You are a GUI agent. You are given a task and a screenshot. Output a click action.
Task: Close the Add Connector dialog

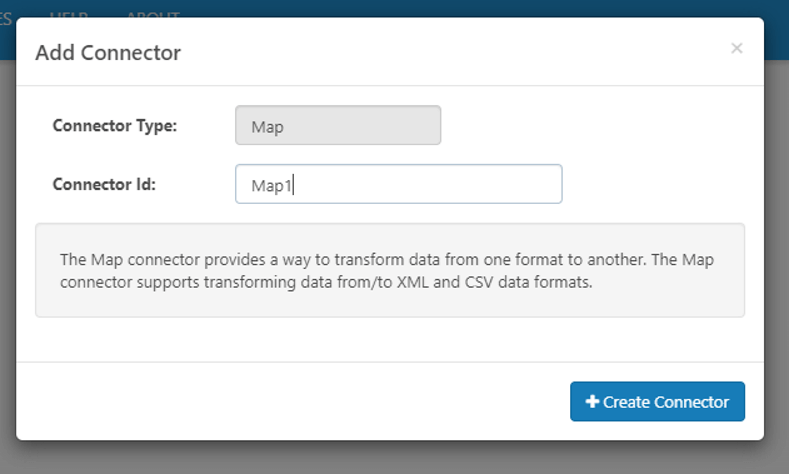tap(737, 48)
